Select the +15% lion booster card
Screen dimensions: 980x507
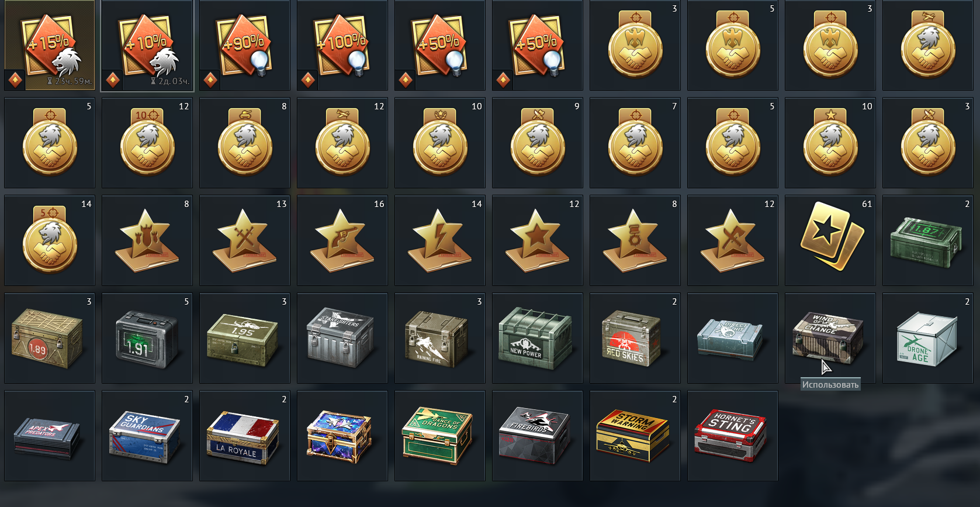50,45
